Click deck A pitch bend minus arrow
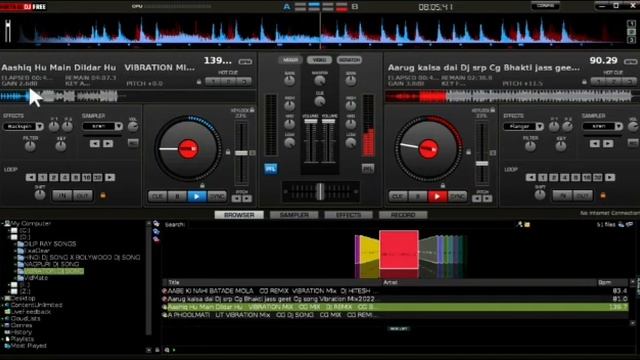Viewport: 640px width, 360px height. [x=236, y=199]
